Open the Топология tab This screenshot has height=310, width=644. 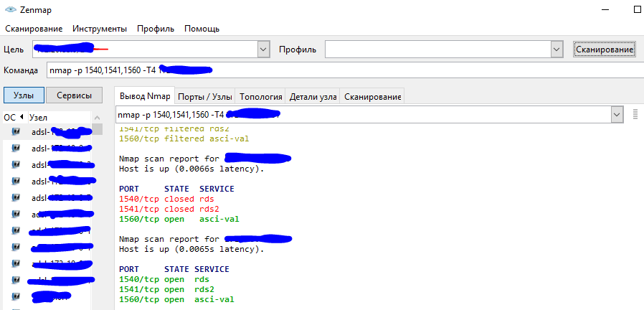(x=260, y=97)
